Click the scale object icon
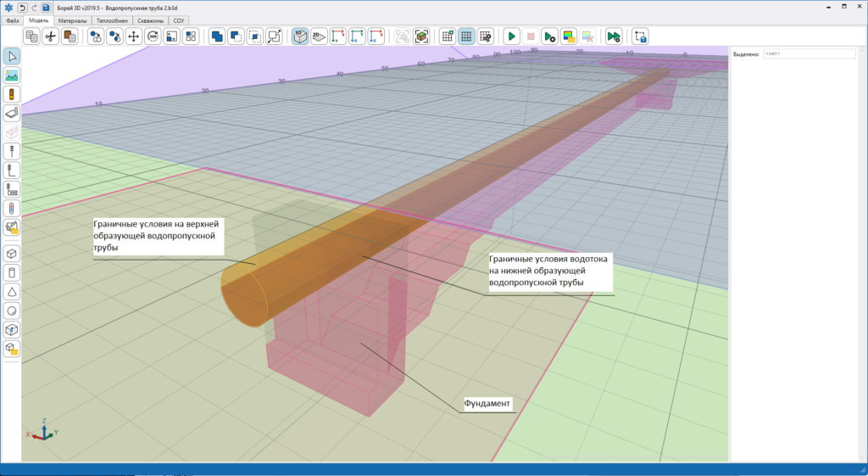The width and height of the screenshot is (868, 476). tap(171, 36)
